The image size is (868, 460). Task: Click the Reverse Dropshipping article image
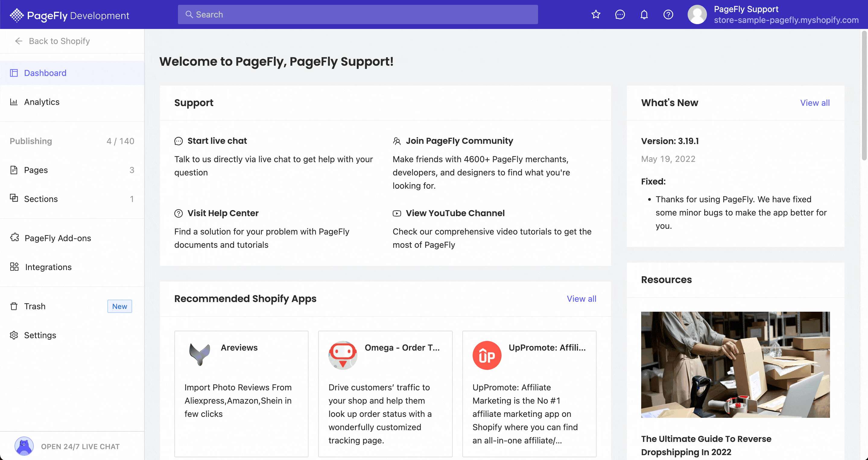pos(735,365)
